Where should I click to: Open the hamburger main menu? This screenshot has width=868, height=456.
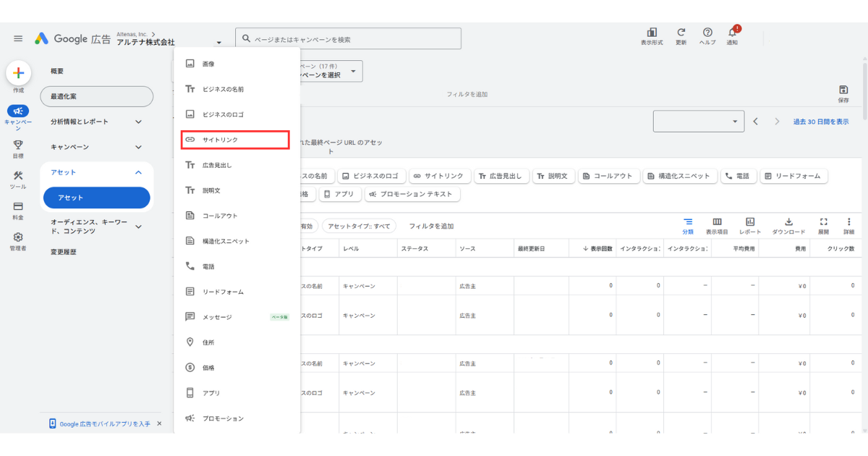(x=18, y=39)
